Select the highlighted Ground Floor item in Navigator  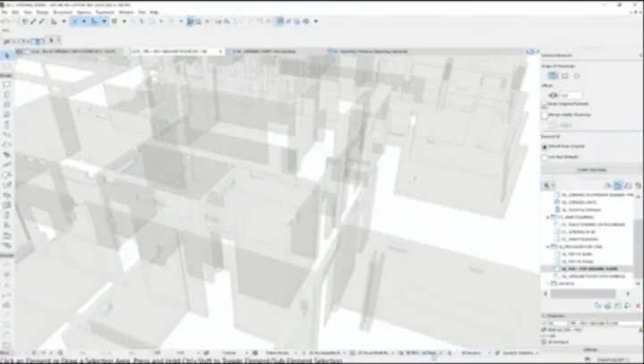(x=591, y=268)
